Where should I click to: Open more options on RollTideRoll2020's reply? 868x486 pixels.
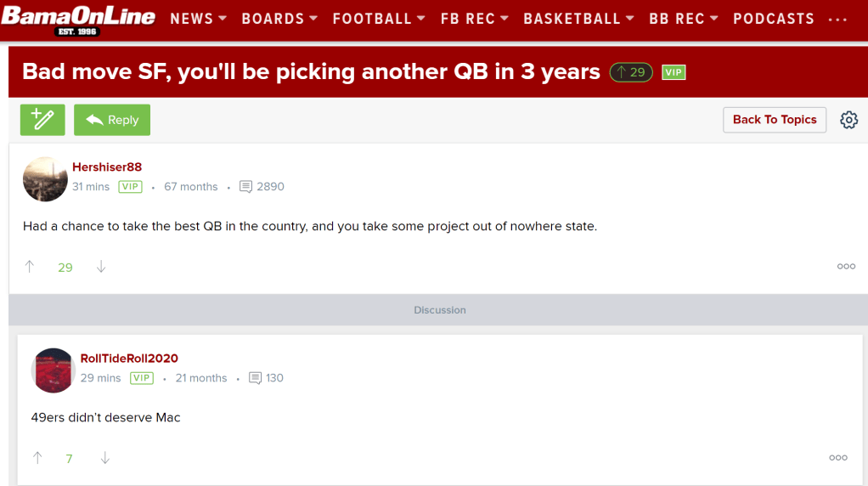pos(838,458)
